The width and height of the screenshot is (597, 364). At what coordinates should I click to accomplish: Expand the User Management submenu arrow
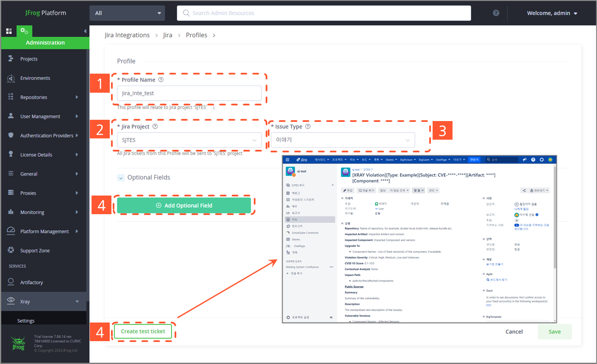77,116
